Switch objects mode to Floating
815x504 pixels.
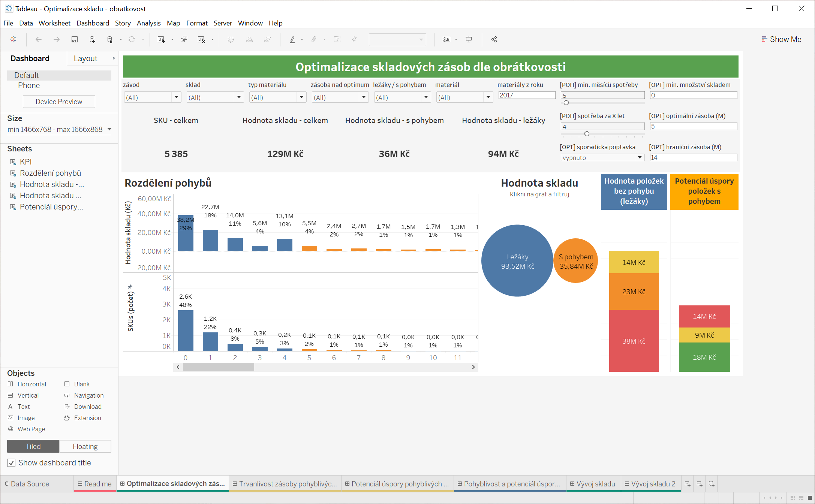point(85,446)
